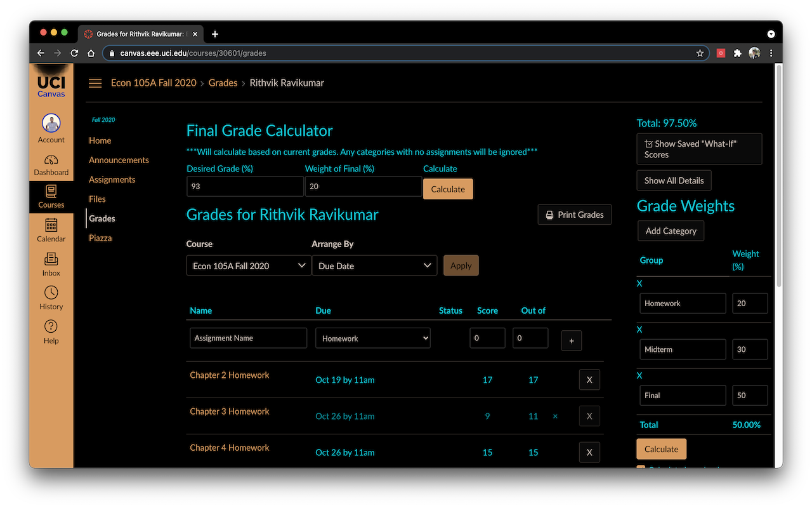Open Chapter 2 Homework assignment link
The width and height of the screenshot is (812, 508).
(x=230, y=375)
